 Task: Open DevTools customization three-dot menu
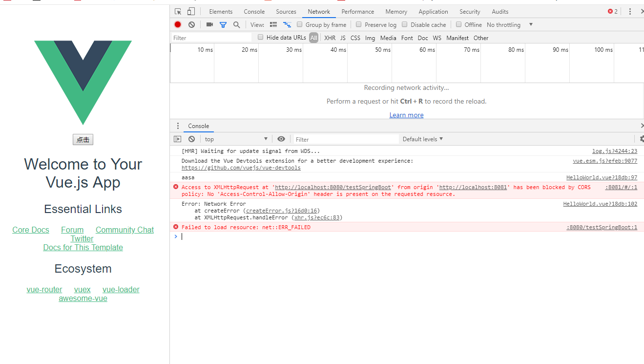click(x=630, y=11)
